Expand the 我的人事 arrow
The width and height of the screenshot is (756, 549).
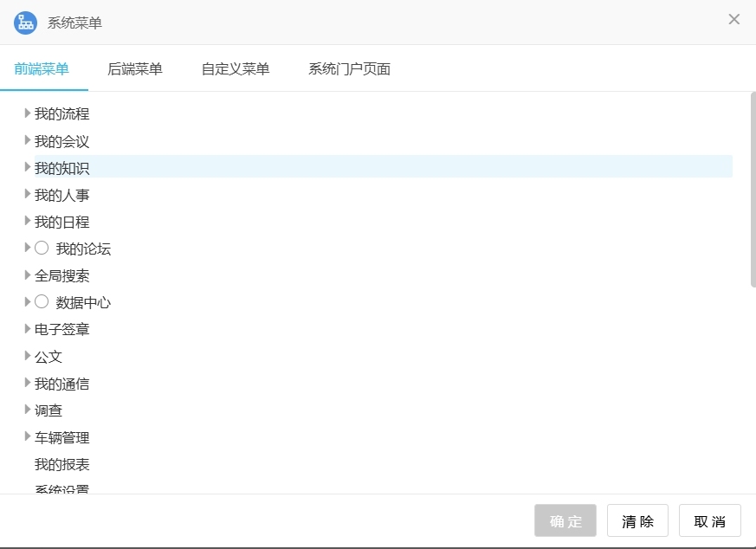click(28, 195)
